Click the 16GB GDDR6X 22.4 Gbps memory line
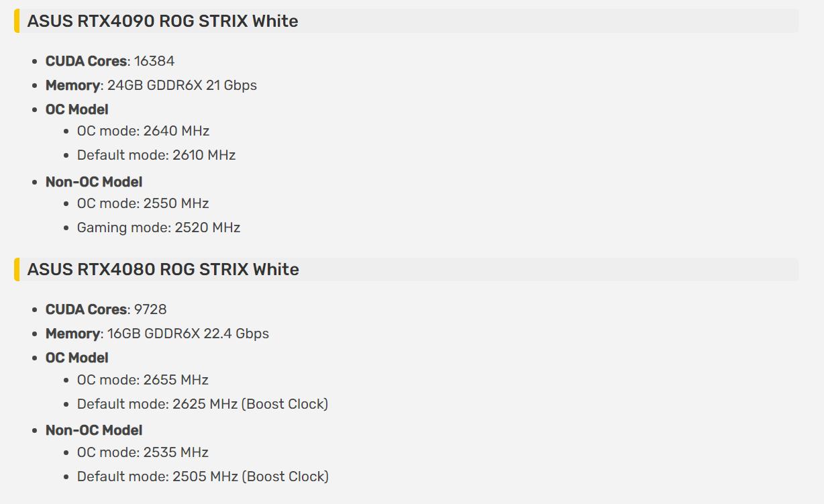Viewport: 824px width, 504px height. (x=157, y=334)
